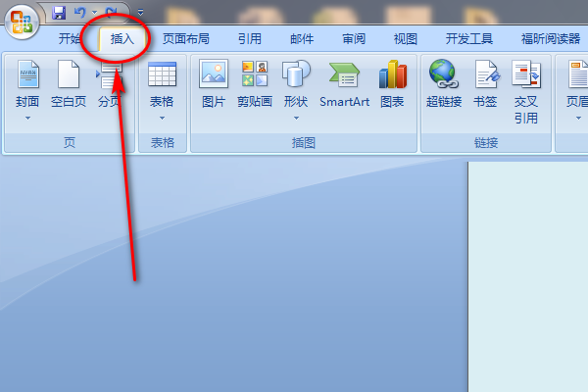Insert a cross-reference (交叉引用)
Viewport: 588px width, 392px height.
525,92
